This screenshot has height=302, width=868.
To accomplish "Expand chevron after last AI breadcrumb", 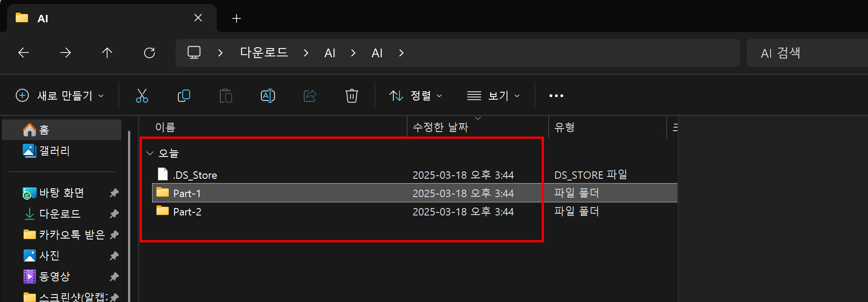I will click(x=401, y=53).
